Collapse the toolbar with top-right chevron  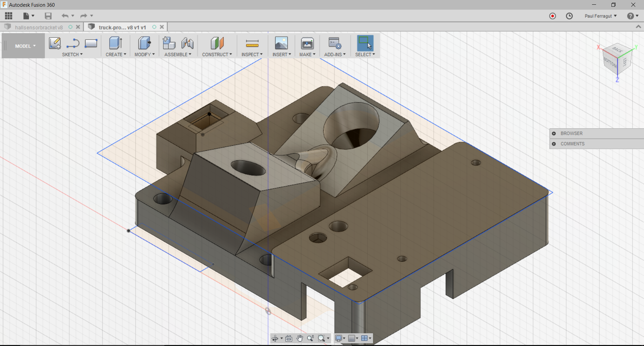638,27
